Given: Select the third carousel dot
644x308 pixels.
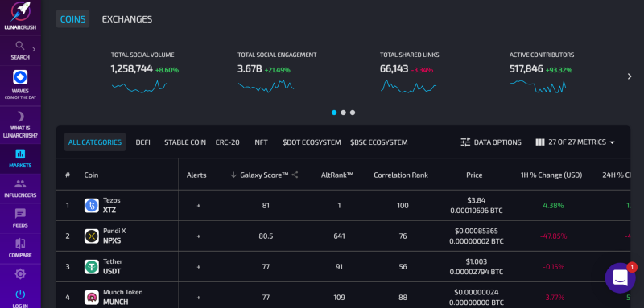Looking at the screenshot, I should [x=353, y=113].
